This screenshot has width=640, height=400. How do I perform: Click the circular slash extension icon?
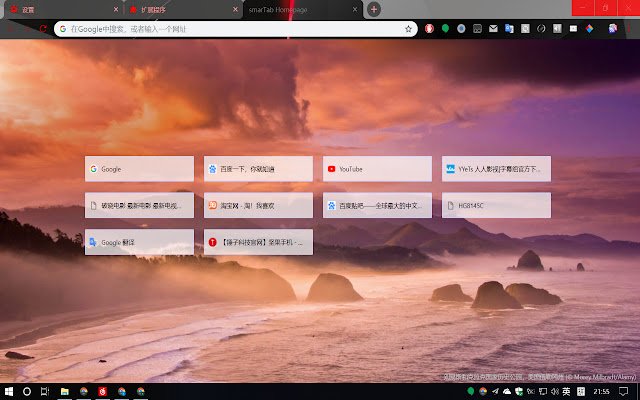[541, 28]
